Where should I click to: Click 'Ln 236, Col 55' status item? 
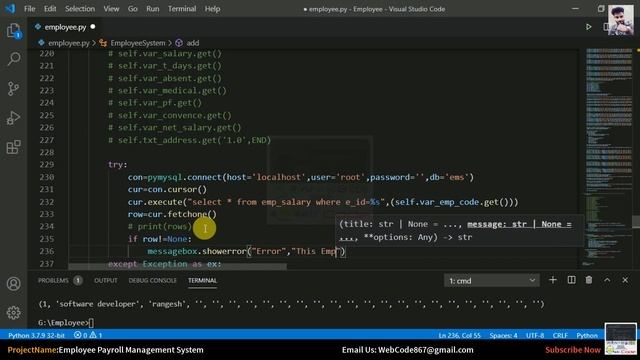coord(460,335)
